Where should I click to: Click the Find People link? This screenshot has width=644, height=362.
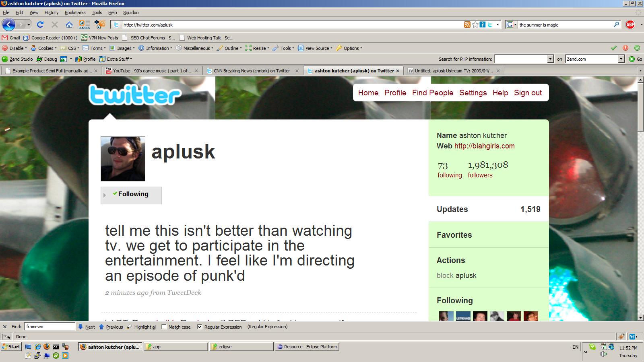click(x=433, y=93)
